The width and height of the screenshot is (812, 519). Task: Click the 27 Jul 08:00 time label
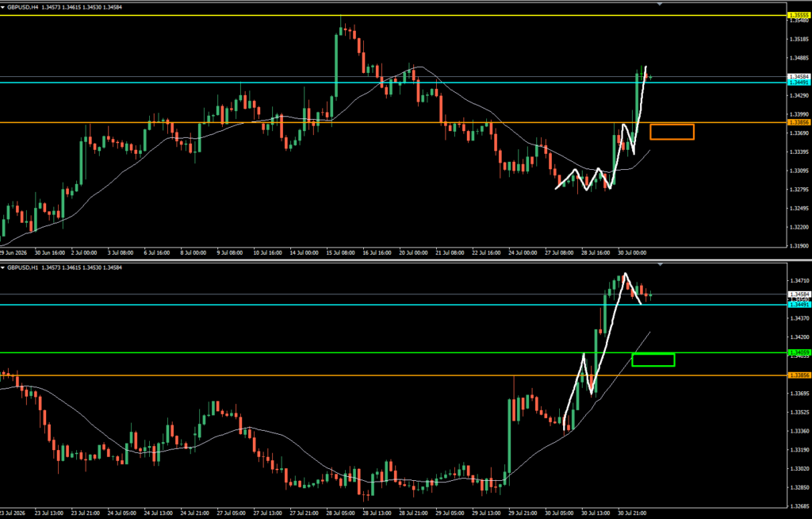(x=559, y=253)
